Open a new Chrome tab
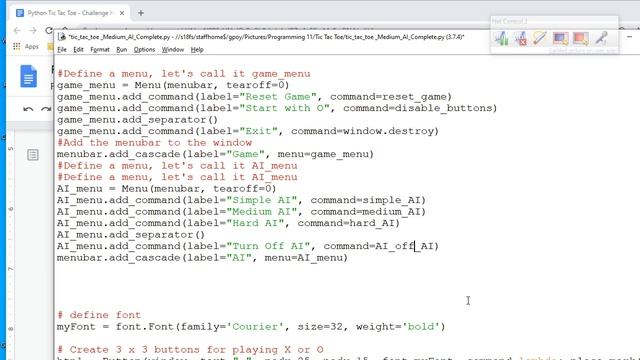Viewport: 640px width, 360px height. coord(141,13)
